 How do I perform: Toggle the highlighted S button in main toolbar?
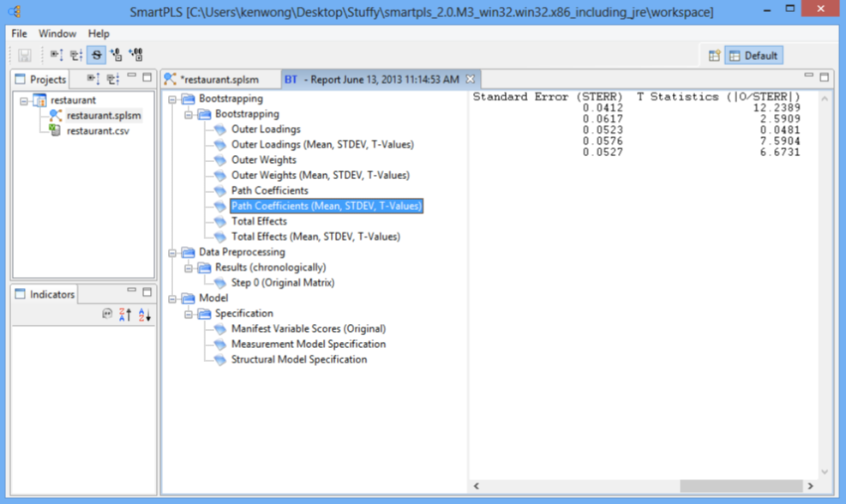pos(96,56)
